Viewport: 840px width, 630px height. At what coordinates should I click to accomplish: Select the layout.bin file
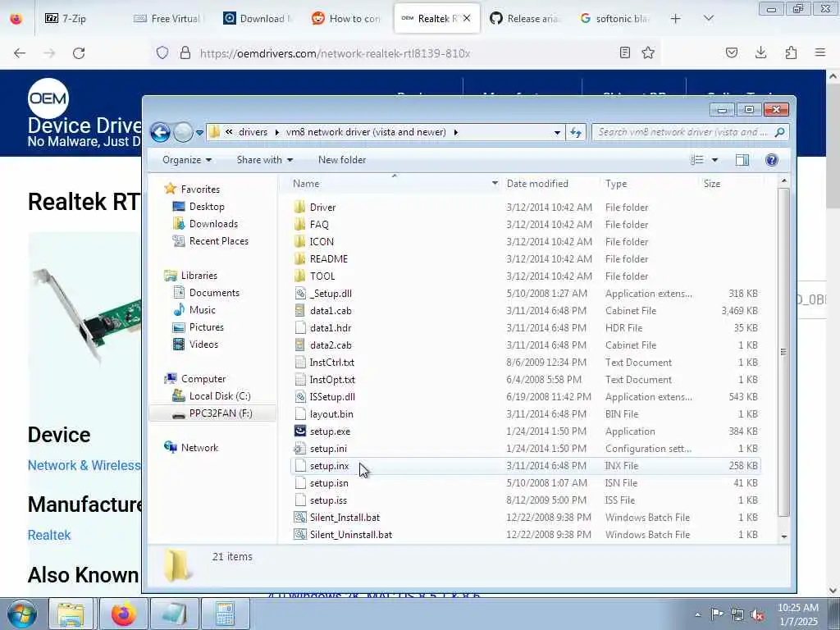pyautogui.click(x=331, y=414)
